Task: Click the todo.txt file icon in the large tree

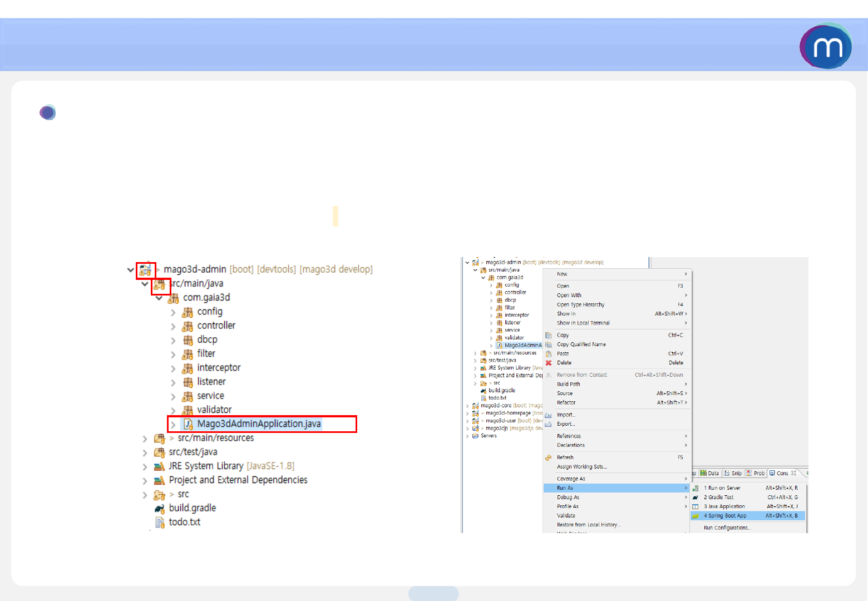Action: pos(160,523)
